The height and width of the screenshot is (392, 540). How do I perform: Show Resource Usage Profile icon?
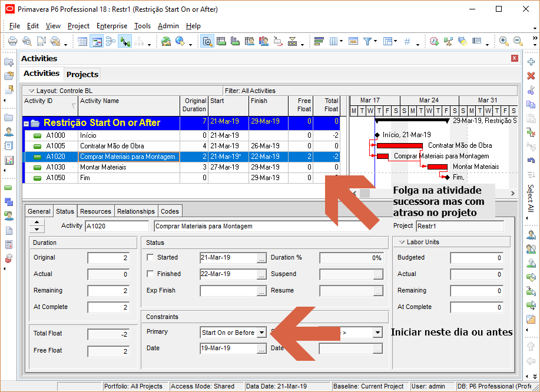(x=264, y=42)
